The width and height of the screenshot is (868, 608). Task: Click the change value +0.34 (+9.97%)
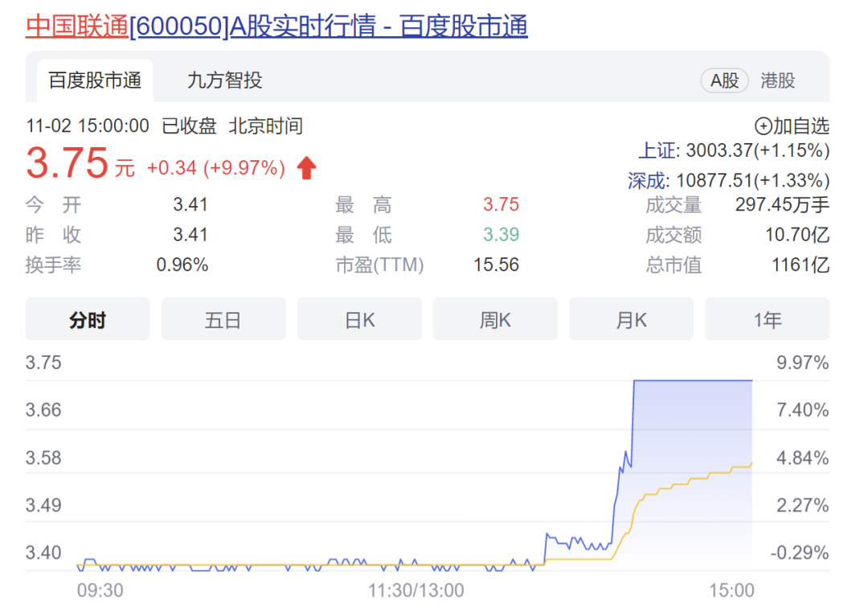tap(216, 168)
